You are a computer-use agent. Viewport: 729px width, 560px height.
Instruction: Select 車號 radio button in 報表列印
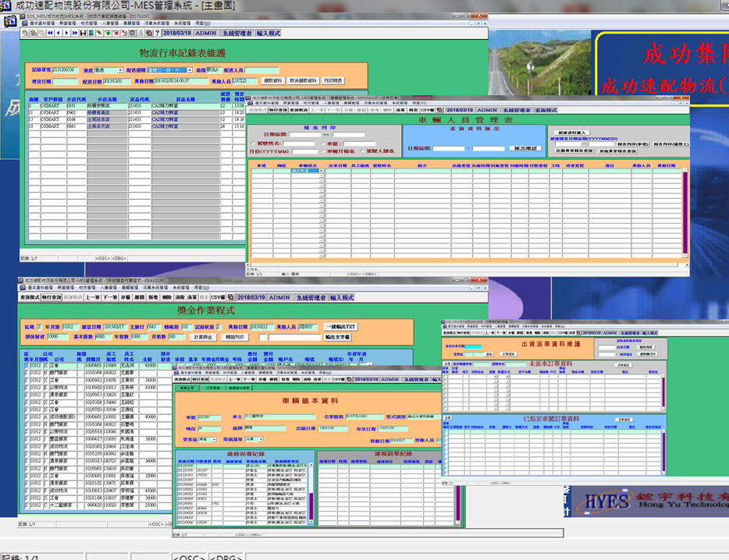point(323,144)
